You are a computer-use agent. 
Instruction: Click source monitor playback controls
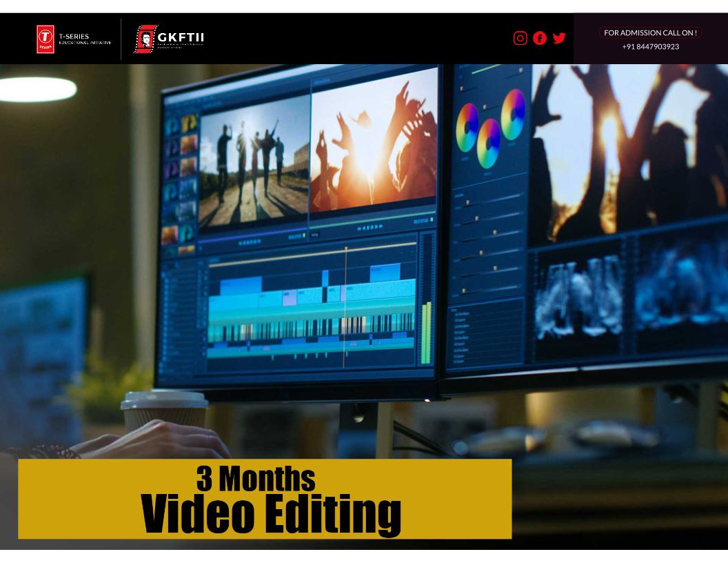(x=250, y=242)
